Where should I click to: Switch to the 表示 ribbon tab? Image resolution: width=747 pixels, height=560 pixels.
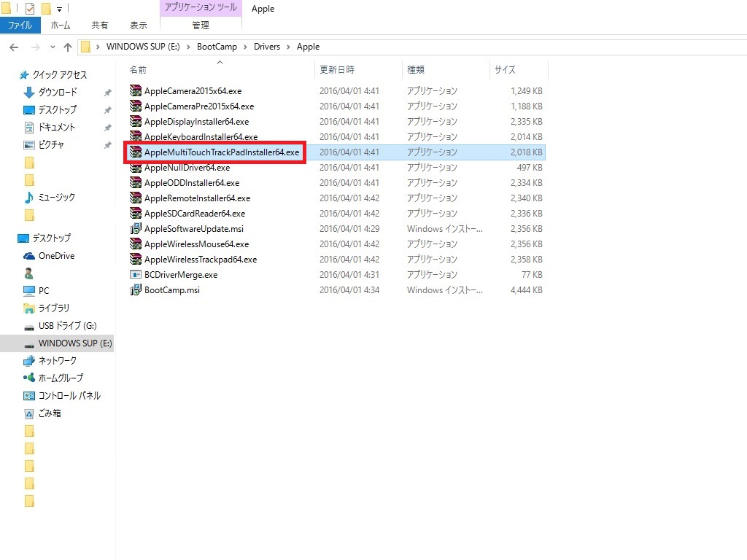(138, 26)
